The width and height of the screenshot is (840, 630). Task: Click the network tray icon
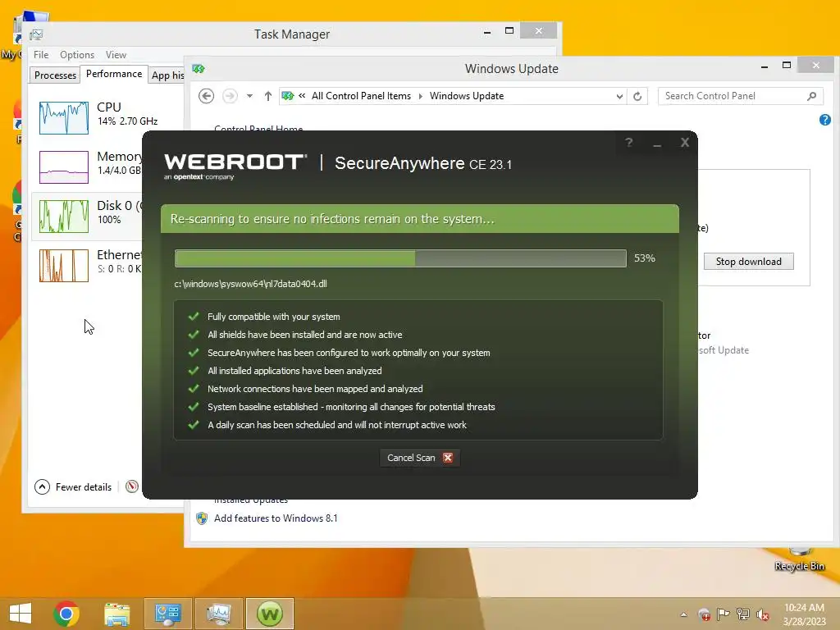pyautogui.click(x=743, y=614)
